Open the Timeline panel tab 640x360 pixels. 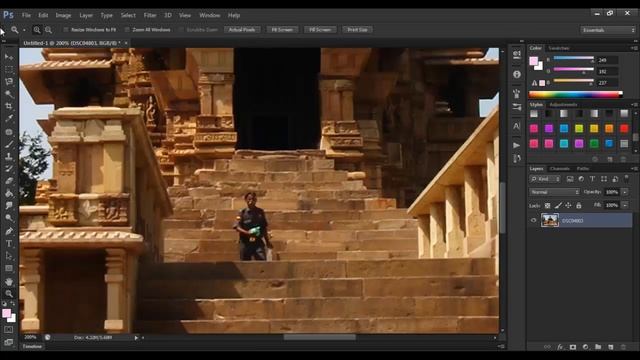pos(32,346)
